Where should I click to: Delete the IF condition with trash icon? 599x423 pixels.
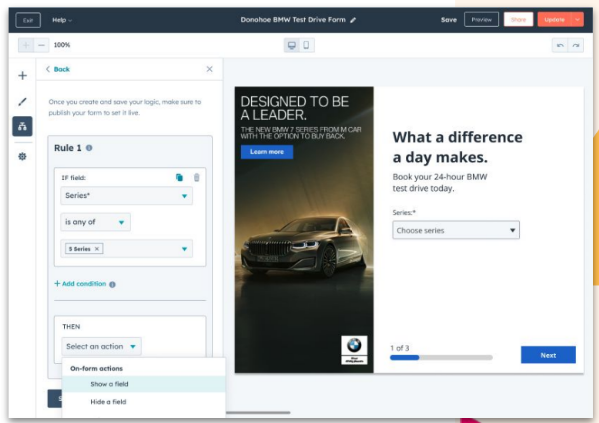coord(196,177)
